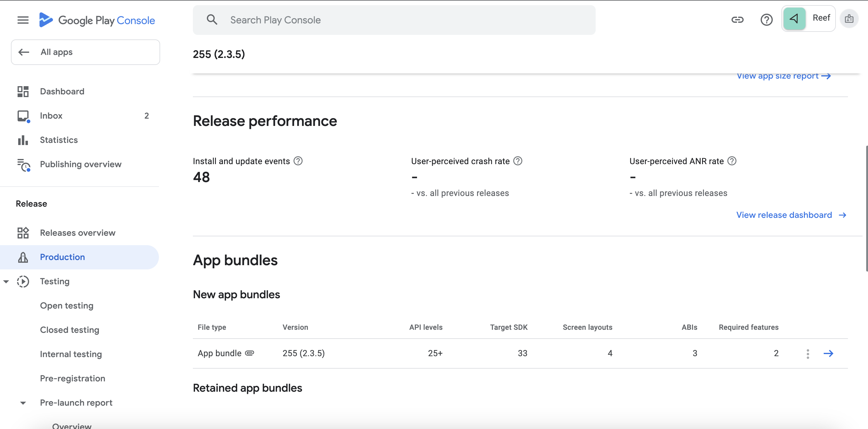Click the File type column header

pyautogui.click(x=212, y=327)
